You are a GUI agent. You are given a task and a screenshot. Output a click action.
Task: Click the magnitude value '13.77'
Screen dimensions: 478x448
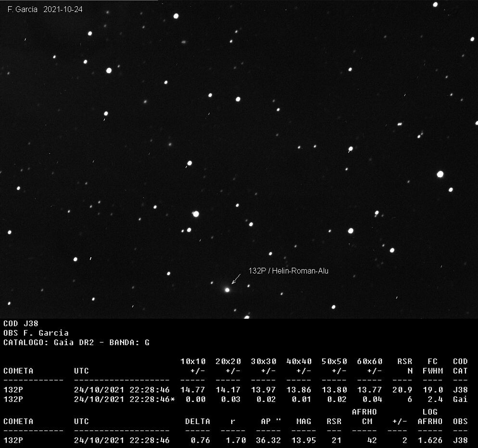[370, 390]
